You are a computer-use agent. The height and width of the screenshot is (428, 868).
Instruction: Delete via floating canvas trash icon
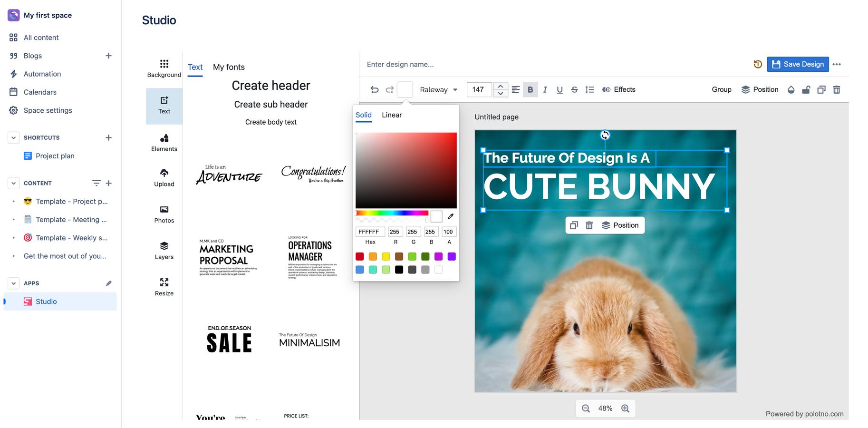589,225
